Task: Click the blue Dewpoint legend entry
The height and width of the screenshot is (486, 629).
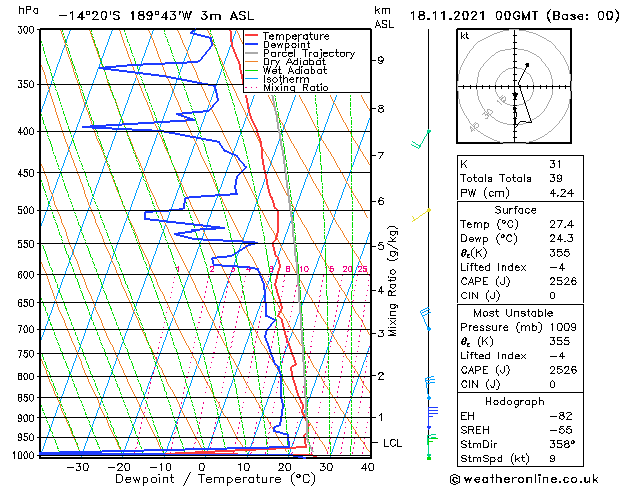Action: (x=278, y=45)
